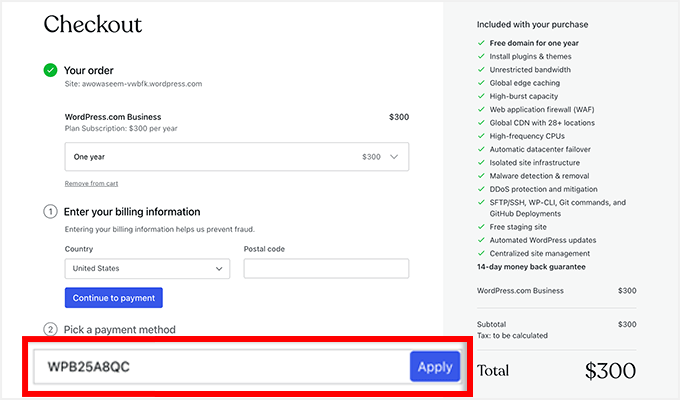Click checkmark beside Centralized site management

pos(480,254)
